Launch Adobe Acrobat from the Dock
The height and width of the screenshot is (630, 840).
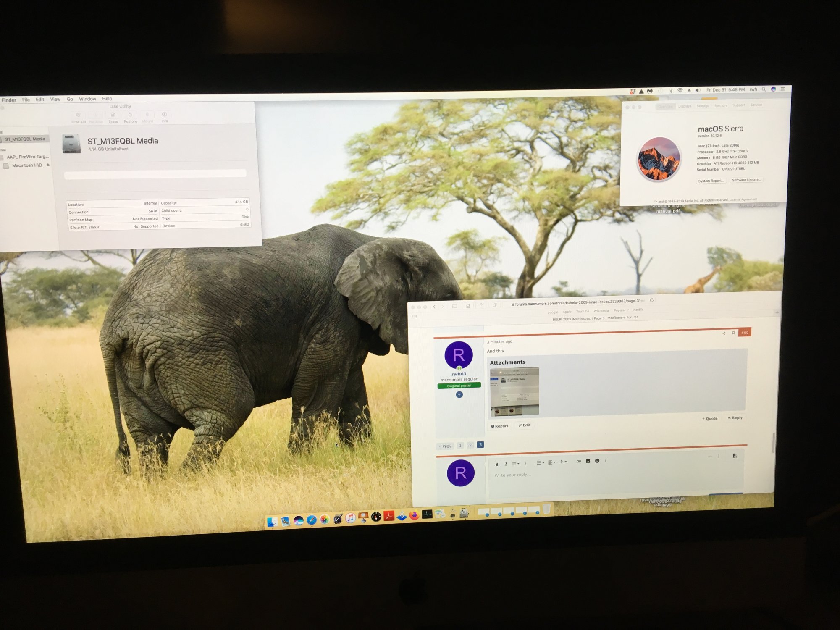[389, 516]
